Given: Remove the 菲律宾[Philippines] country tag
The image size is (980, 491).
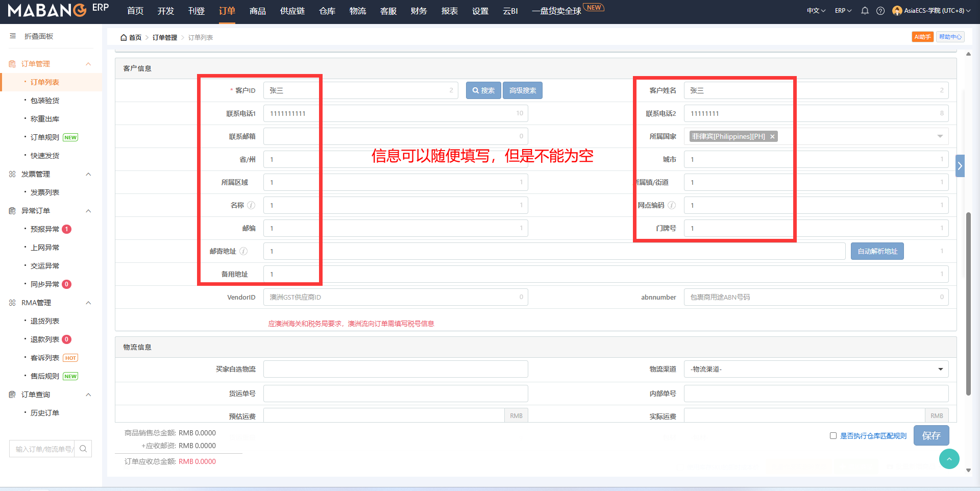Looking at the screenshot, I should (772, 137).
